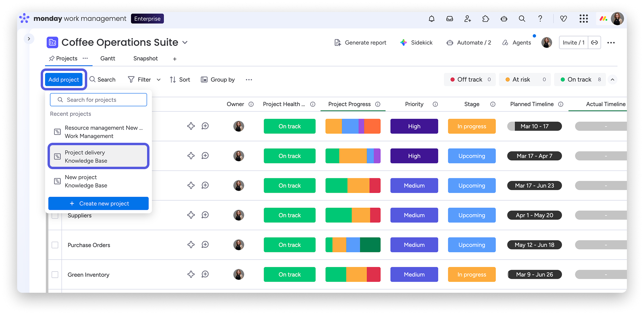644x315 pixels.
Task: Toggle the On track health filter
Action: coord(580,79)
